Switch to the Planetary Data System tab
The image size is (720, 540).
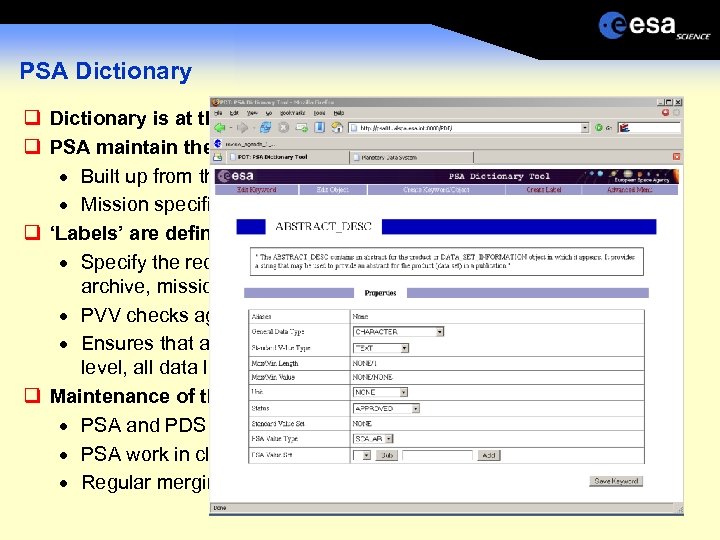point(411,158)
